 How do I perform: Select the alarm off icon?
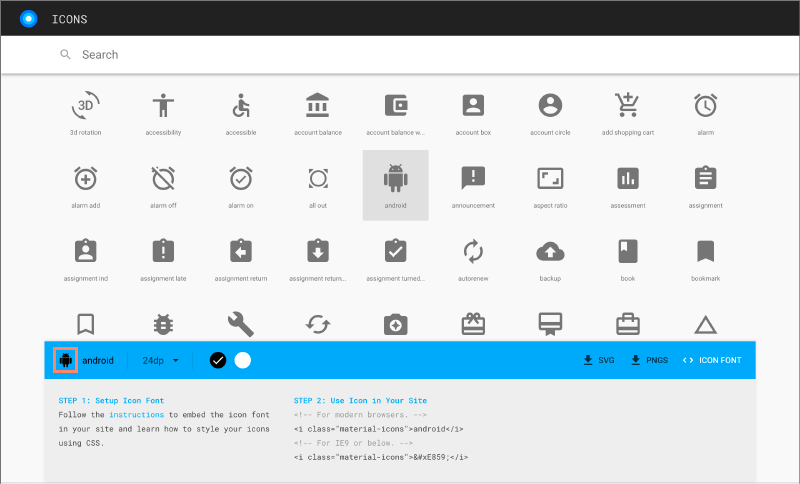[163, 180]
